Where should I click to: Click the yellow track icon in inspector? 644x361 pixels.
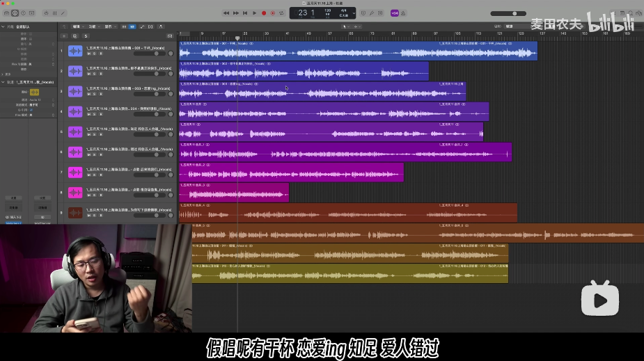click(x=35, y=93)
